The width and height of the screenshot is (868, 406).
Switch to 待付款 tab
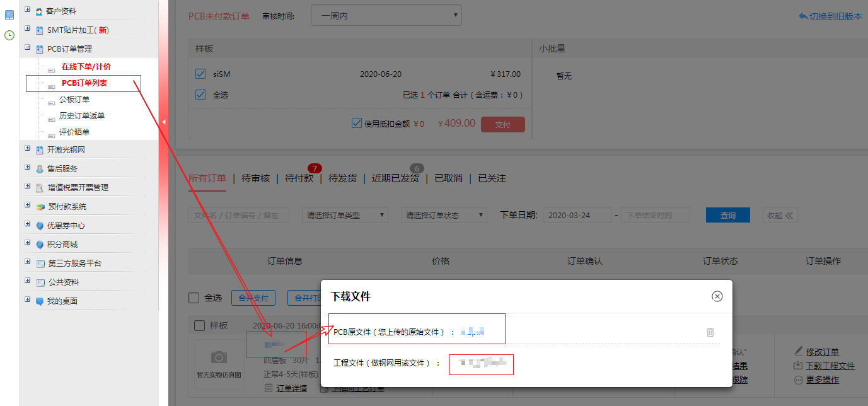299,178
